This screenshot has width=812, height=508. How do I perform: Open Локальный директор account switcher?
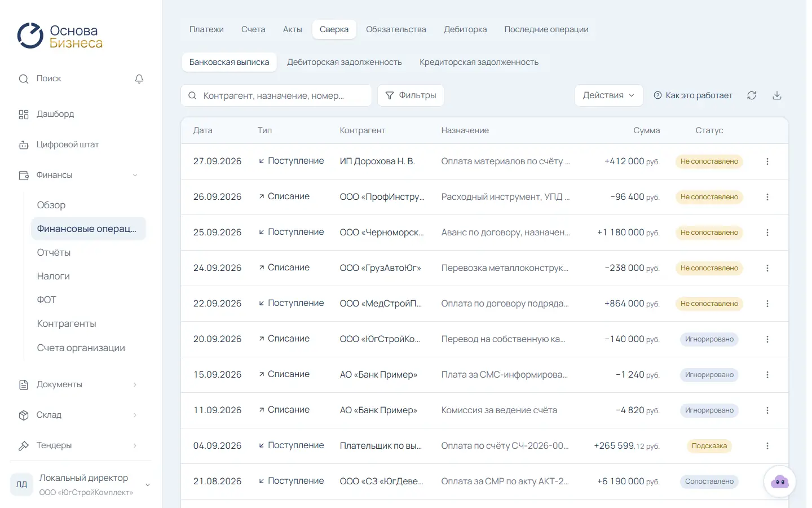coord(81,484)
